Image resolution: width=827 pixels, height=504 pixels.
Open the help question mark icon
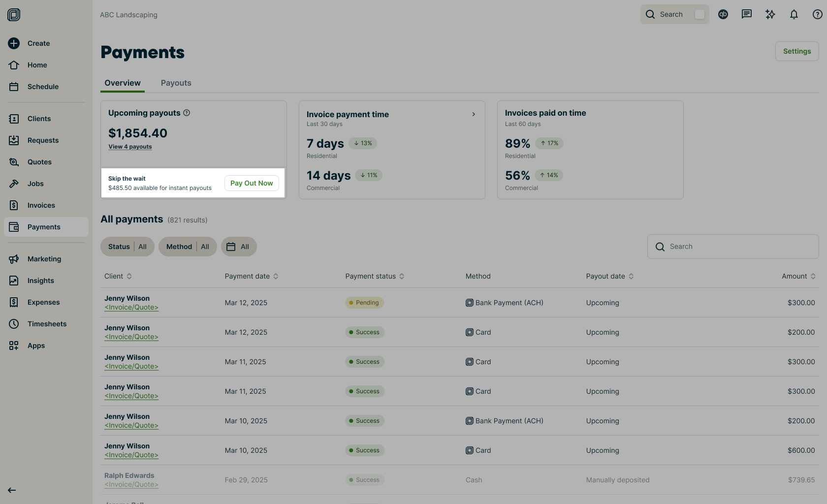coord(818,14)
